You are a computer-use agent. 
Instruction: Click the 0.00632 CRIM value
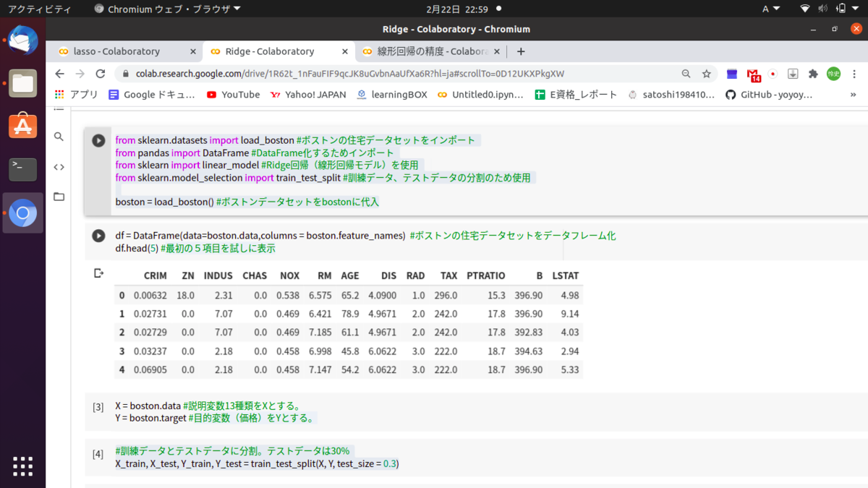pyautogui.click(x=150, y=295)
